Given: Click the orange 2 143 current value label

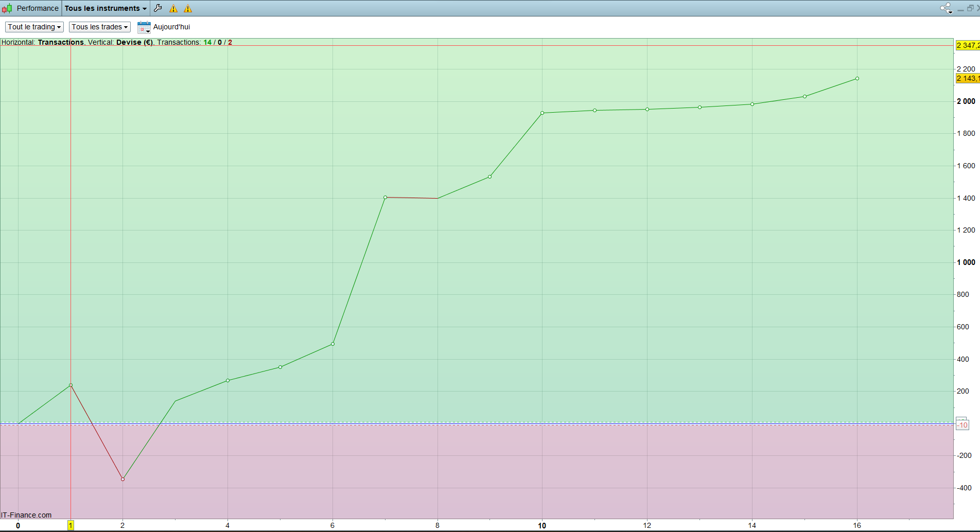Looking at the screenshot, I should (x=968, y=79).
